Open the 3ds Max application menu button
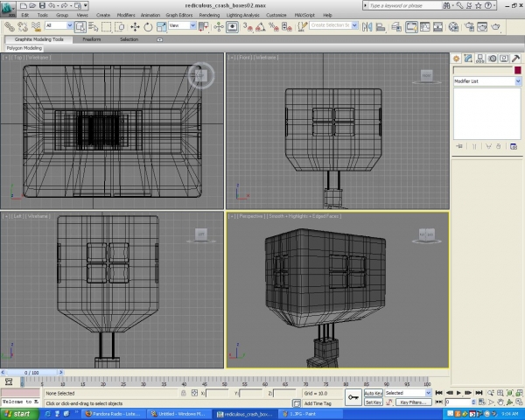Screen dimensions: 525x420 8,9
